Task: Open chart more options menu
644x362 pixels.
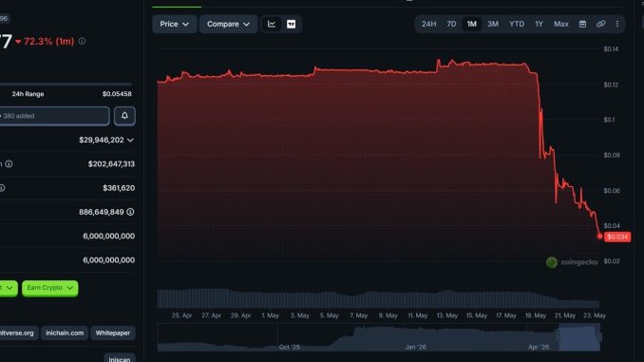Action: [x=616, y=24]
